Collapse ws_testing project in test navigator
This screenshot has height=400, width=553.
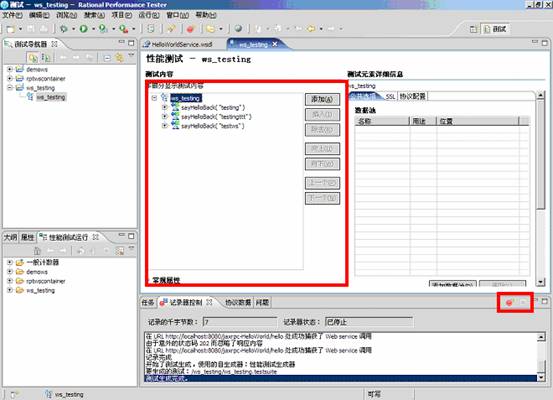(x=10, y=87)
